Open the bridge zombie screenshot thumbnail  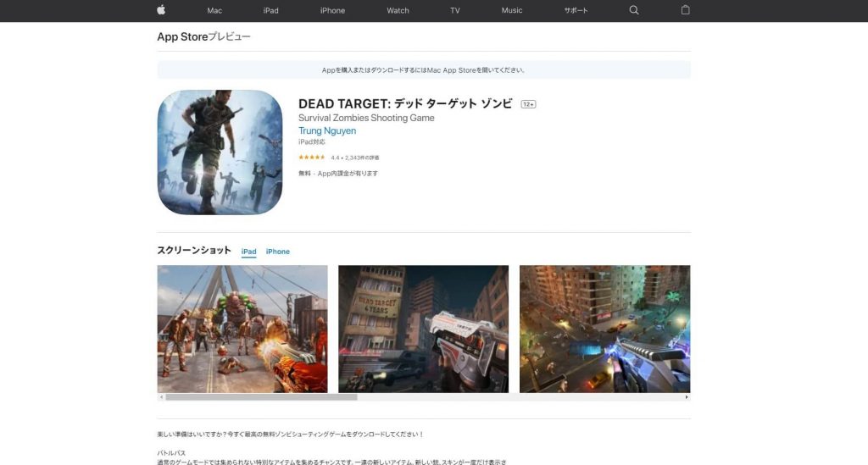pyautogui.click(x=242, y=329)
